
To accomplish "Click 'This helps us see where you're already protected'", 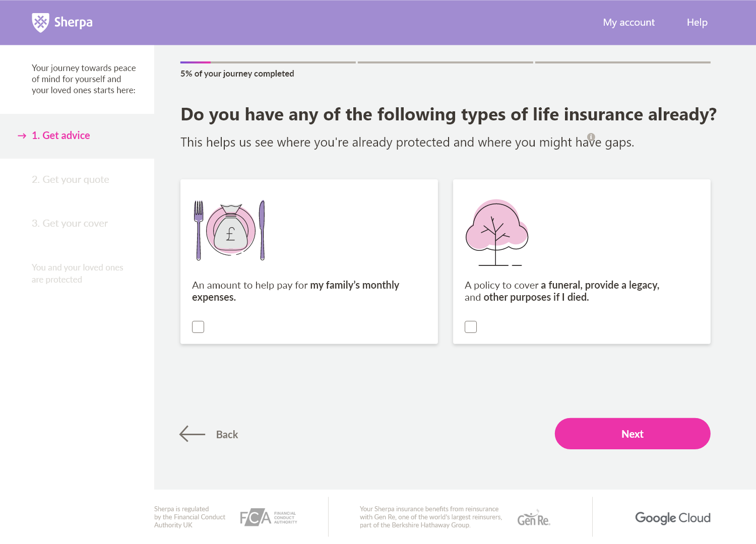I will coord(407,143).
